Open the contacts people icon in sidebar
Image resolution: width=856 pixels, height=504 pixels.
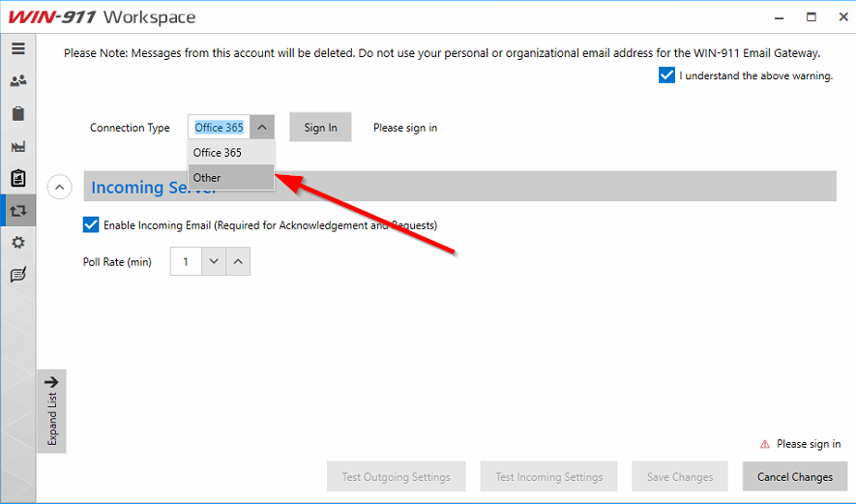pyautogui.click(x=18, y=81)
